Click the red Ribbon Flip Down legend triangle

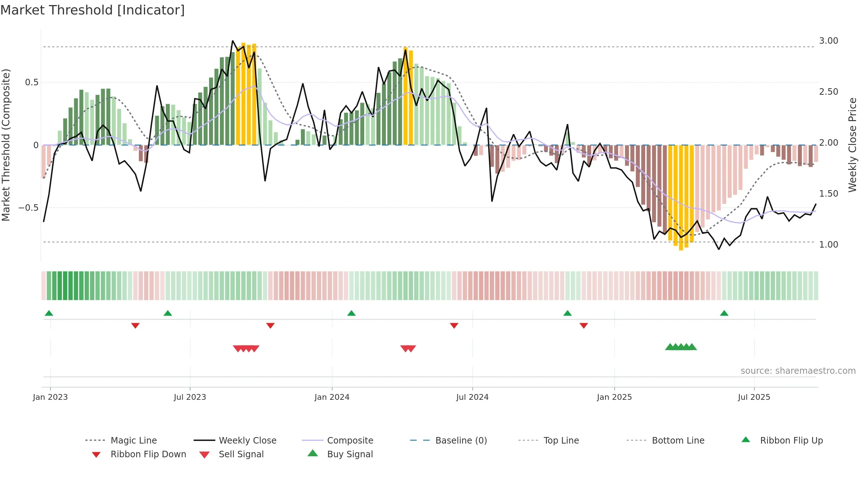pos(96,455)
